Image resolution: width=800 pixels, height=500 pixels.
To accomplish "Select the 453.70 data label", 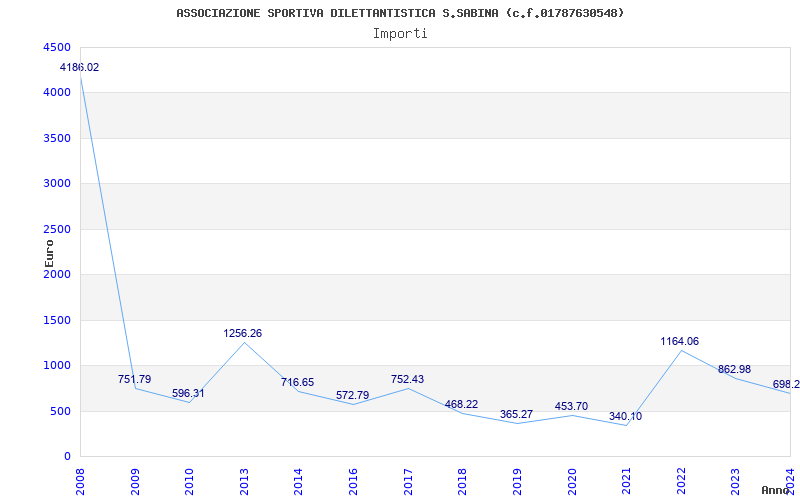I will (571, 406).
